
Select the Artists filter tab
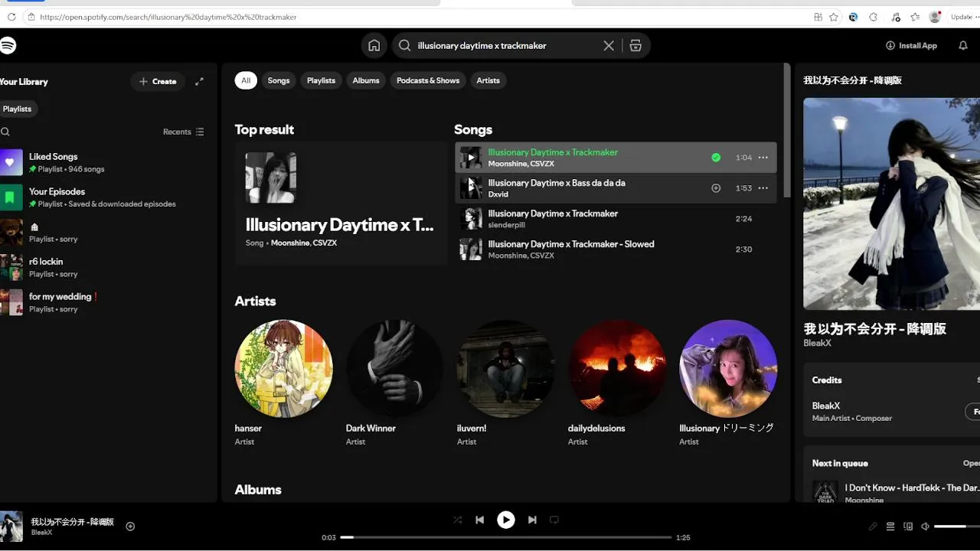(488, 80)
